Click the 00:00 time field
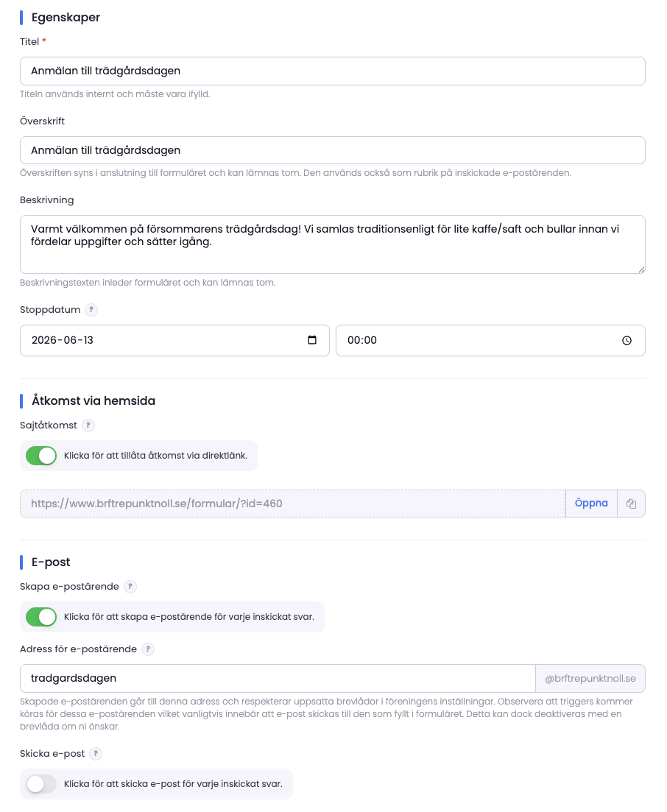The width and height of the screenshot is (667, 812). pyautogui.click(x=490, y=340)
